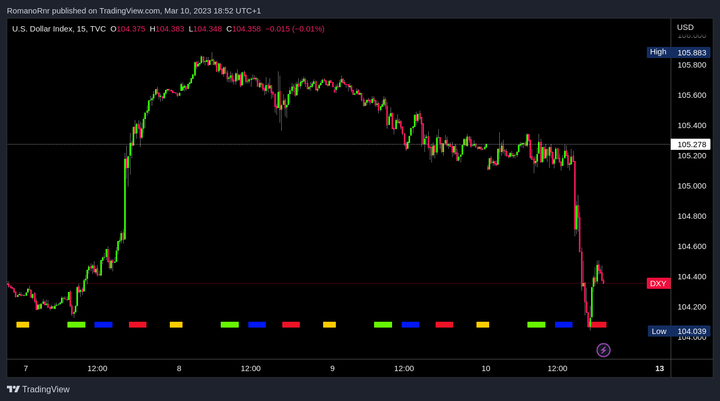Click the green session marker on day 10
The width and height of the screenshot is (720, 401).
[536, 325]
